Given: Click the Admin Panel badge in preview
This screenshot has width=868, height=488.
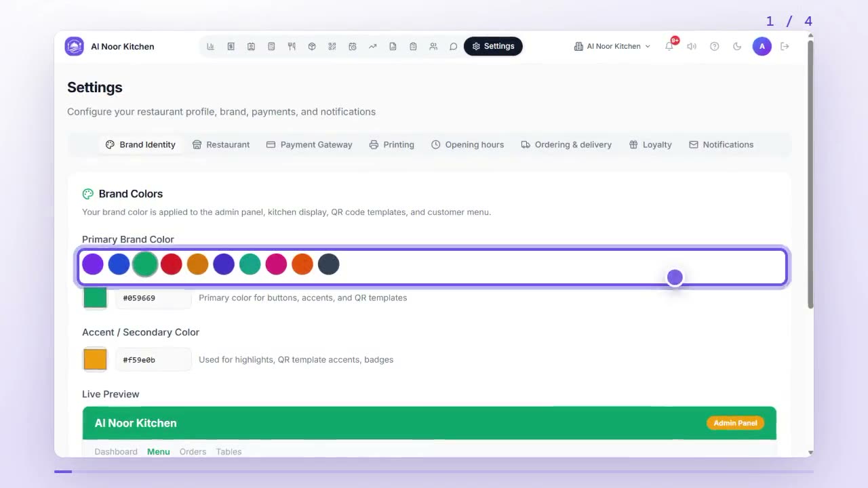Looking at the screenshot, I should pos(735,423).
